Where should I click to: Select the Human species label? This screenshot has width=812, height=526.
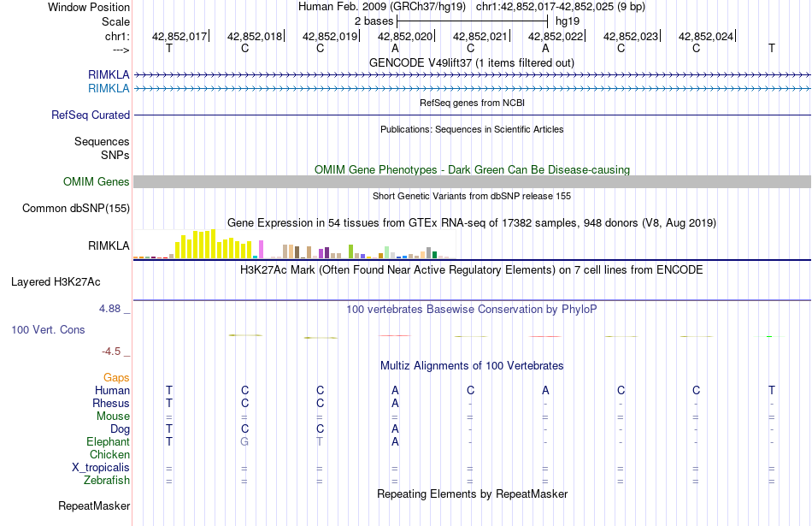click(112, 390)
